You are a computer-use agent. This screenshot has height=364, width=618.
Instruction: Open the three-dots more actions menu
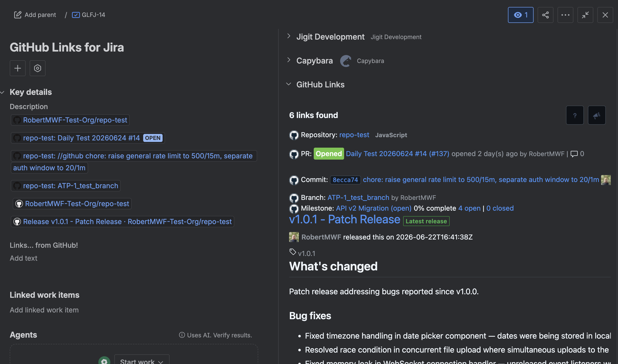565,15
